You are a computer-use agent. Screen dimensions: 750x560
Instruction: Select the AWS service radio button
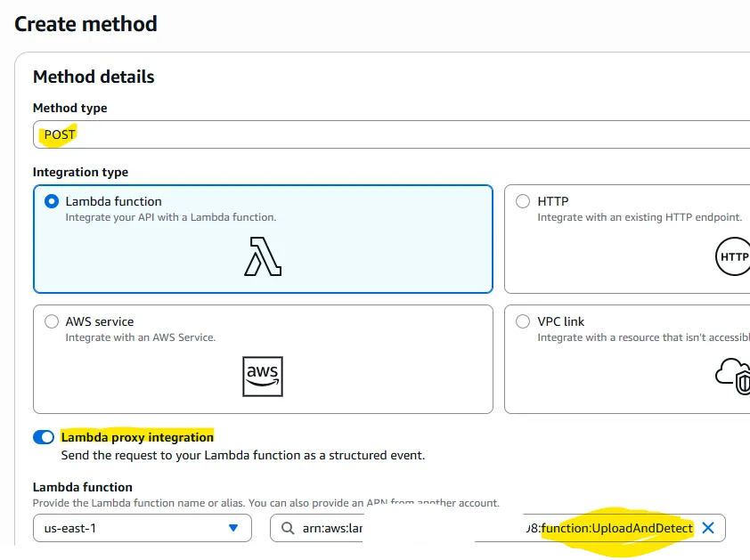point(52,321)
